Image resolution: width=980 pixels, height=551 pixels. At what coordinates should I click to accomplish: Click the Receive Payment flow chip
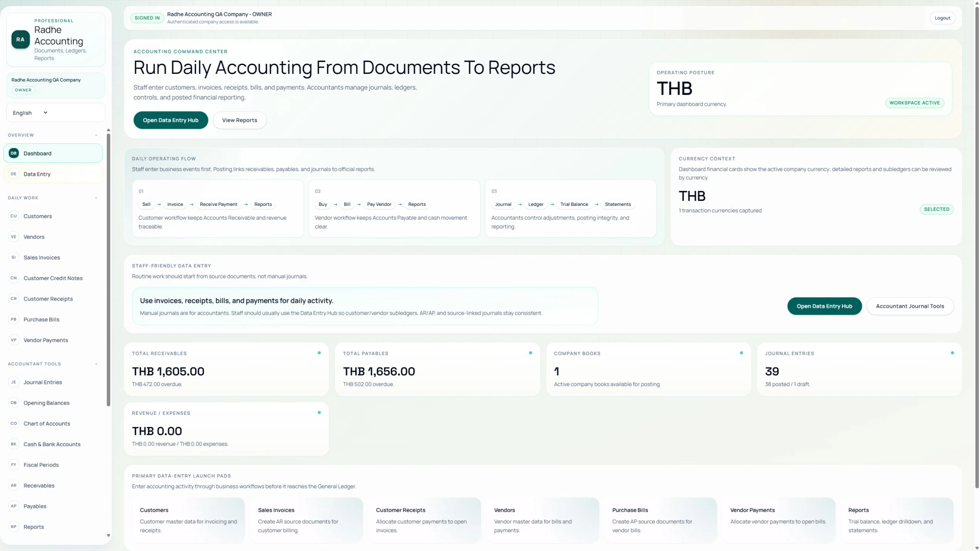coord(218,204)
